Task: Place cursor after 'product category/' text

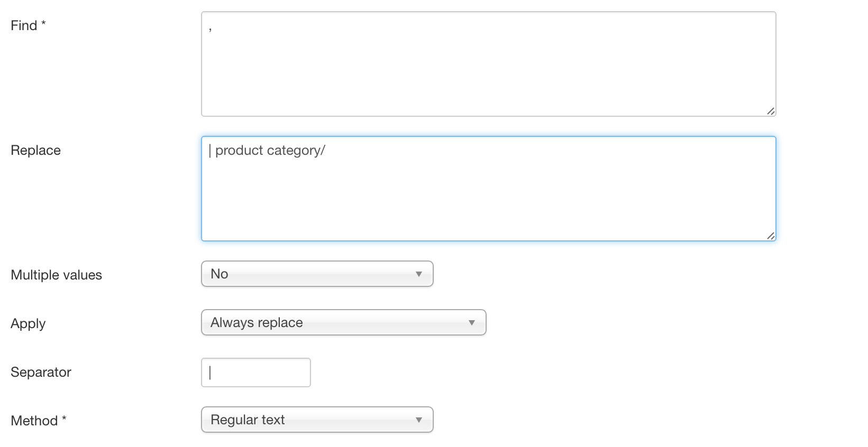Action: (326, 151)
